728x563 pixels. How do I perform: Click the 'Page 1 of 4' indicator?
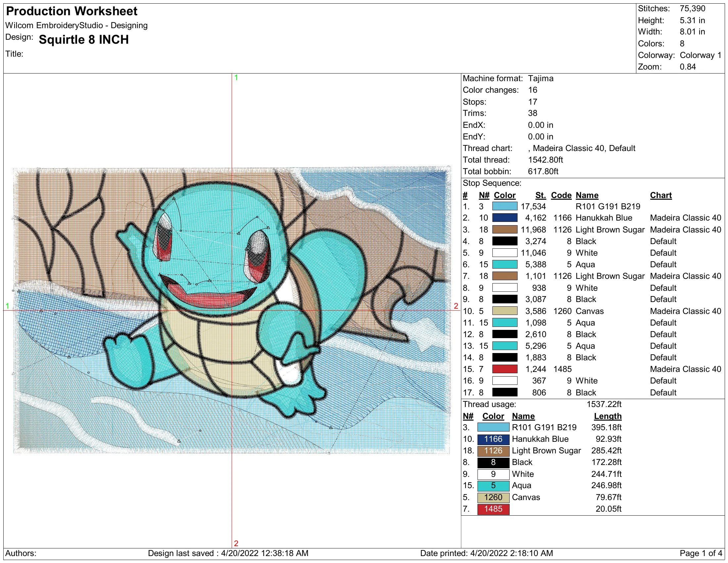pos(701,553)
